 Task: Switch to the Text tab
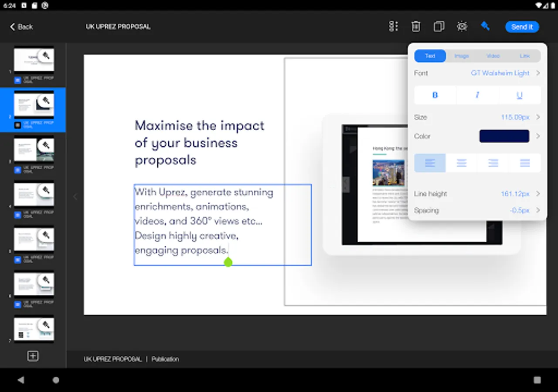(430, 56)
